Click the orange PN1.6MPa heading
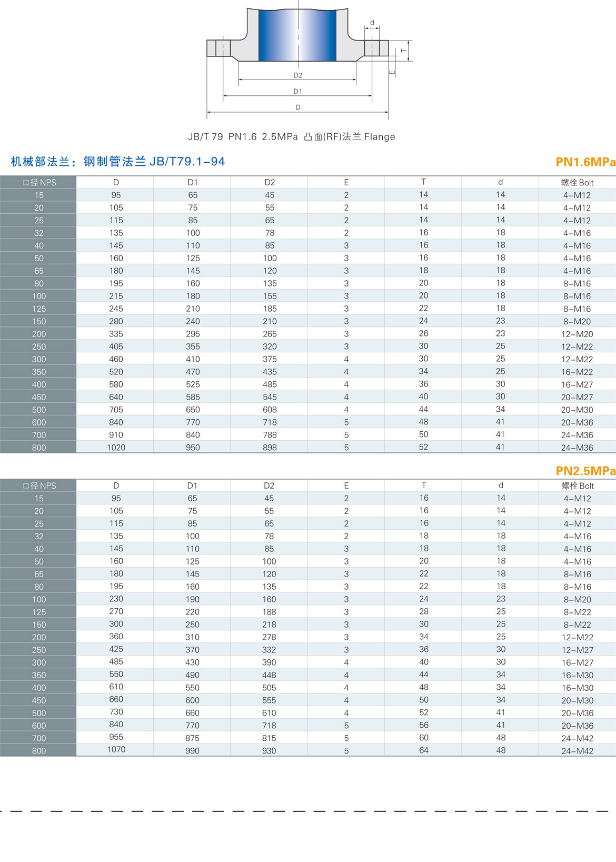The image size is (616, 862). tap(585, 162)
